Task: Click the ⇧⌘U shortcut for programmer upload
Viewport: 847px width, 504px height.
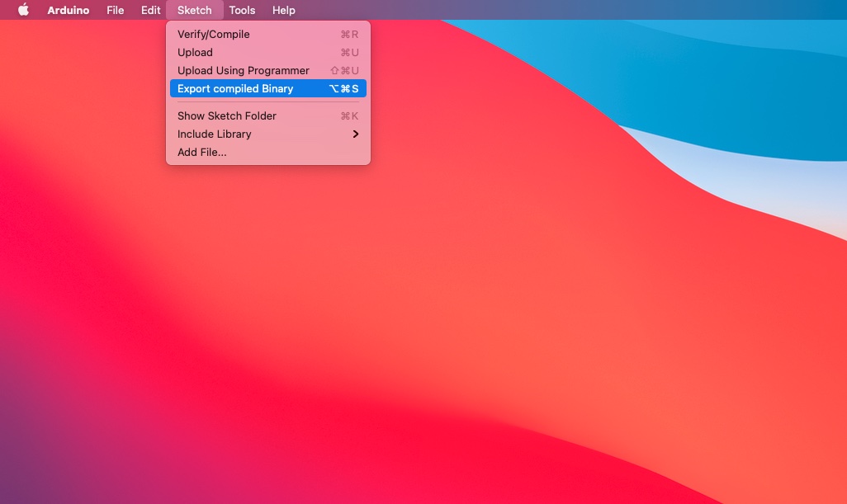Action: tap(344, 71)
